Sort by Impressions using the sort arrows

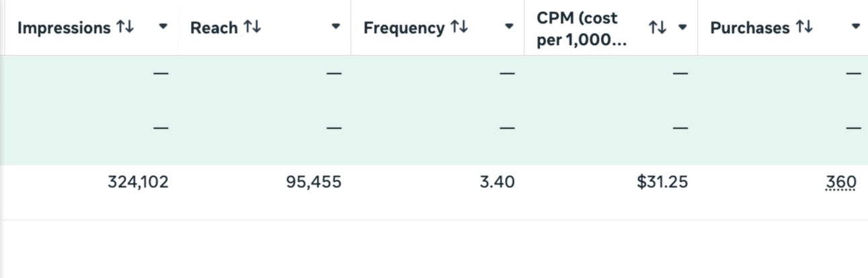pyautogui.click(x=125, y=28)
